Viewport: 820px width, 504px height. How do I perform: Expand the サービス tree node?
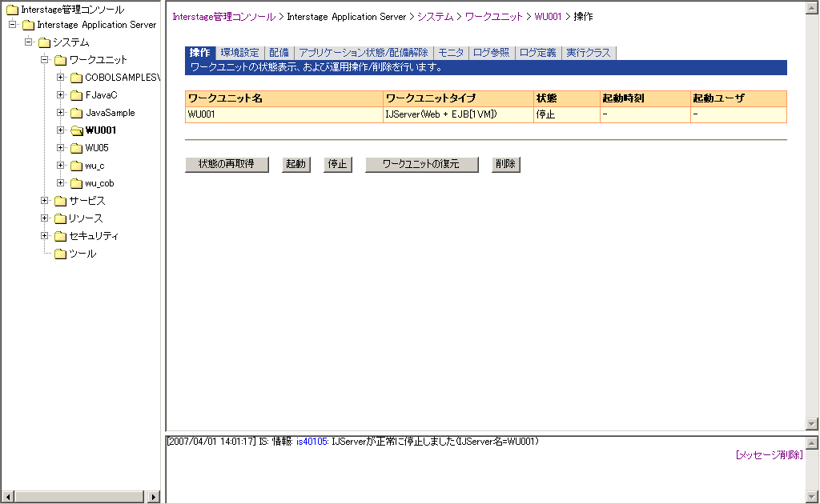pos(45,201)
